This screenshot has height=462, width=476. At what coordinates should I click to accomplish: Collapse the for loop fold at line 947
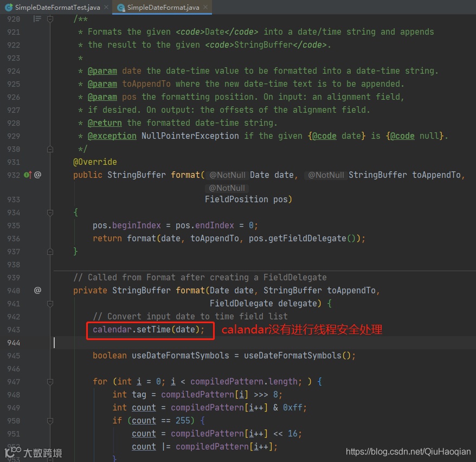click(x=50, y=382)
